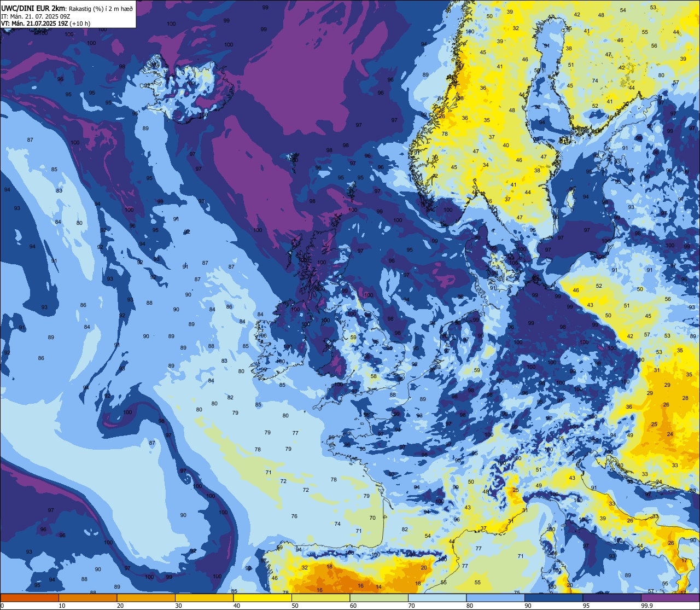Click the 'Rakastig (%) í 2 m hæð' caption
The height and width of the screenshot is (610, 700).
point(101,8)
